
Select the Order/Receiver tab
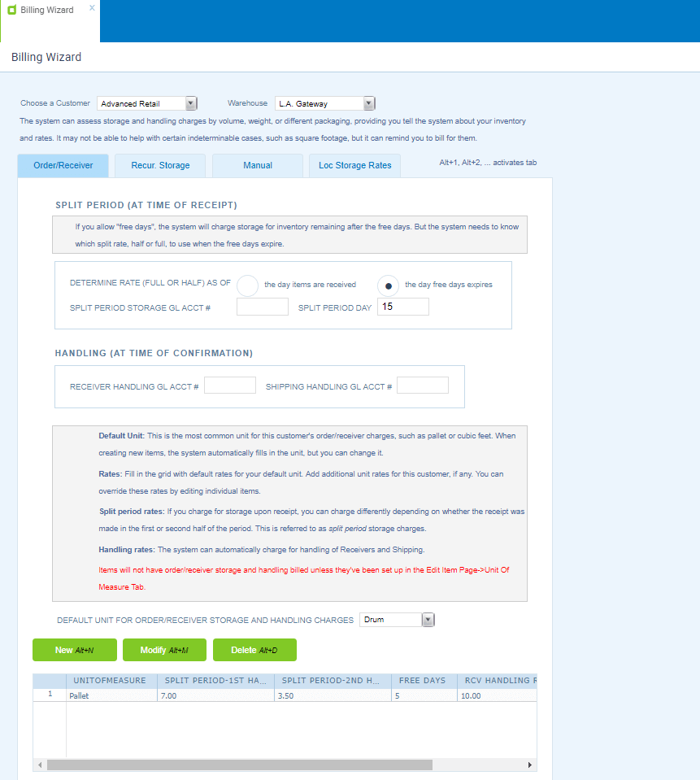click(63, 165)
